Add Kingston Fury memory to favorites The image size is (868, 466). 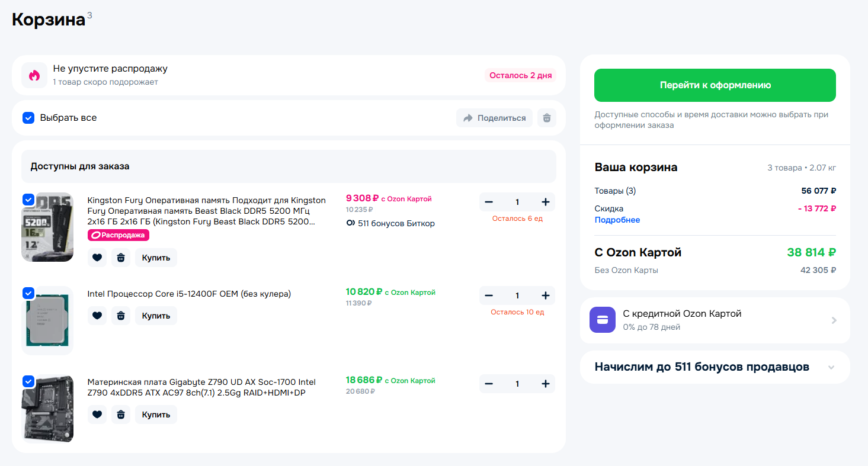point(97,258)
